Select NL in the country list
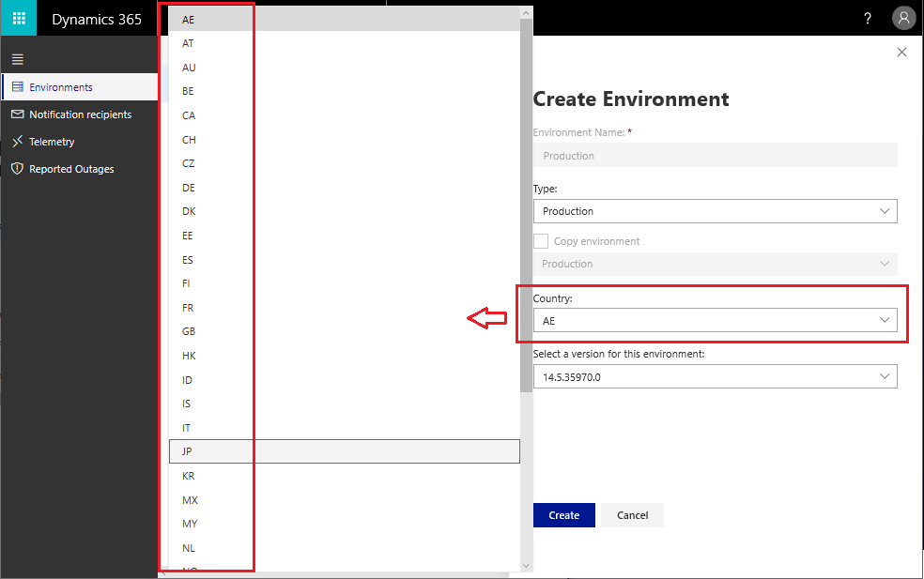 (x=344, y=548)
